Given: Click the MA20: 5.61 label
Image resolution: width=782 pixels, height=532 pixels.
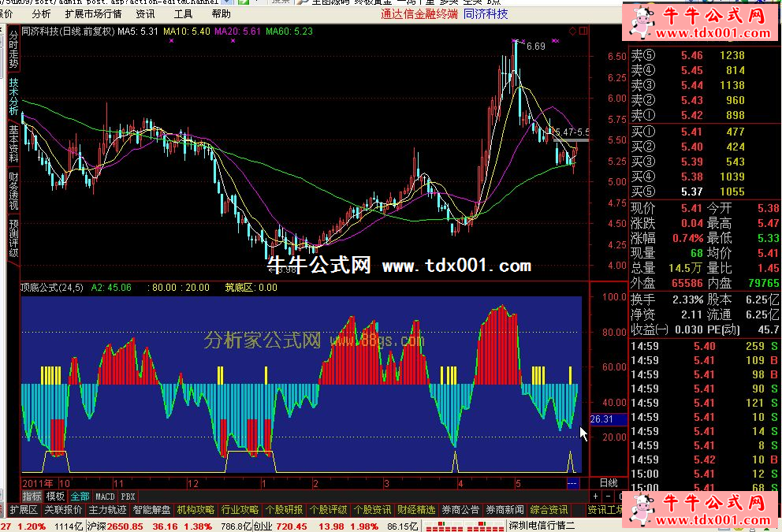Looking at the screenshot, I should (x=237, y=32).
